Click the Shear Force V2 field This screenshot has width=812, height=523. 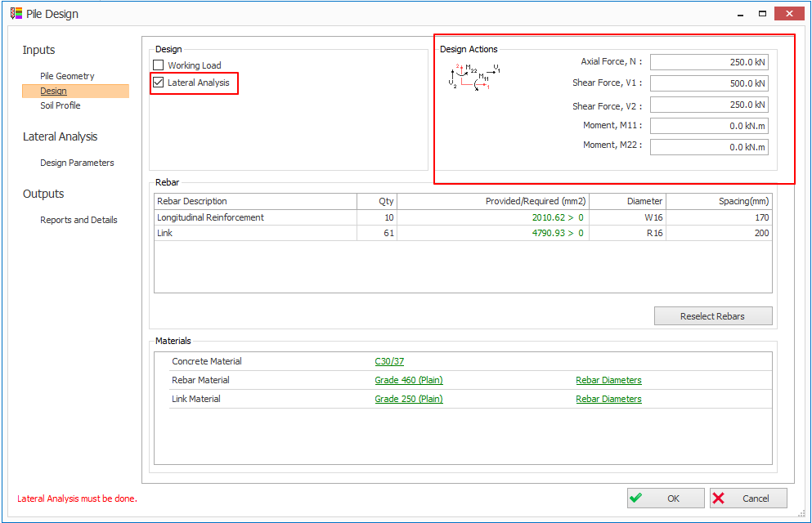[708, 105]
